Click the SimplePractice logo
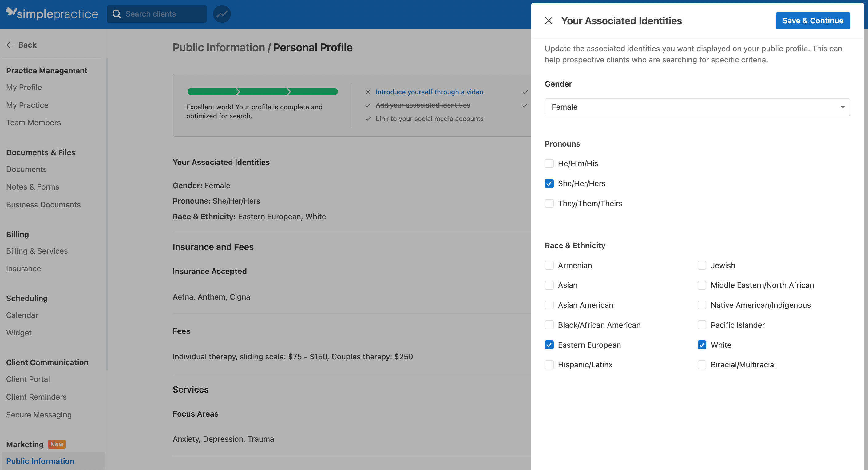The image size is (868, 470). [x=52, y=14]
